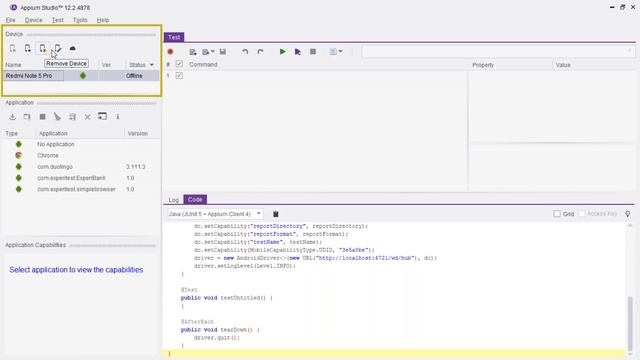Click the cloud device icon

73,49
